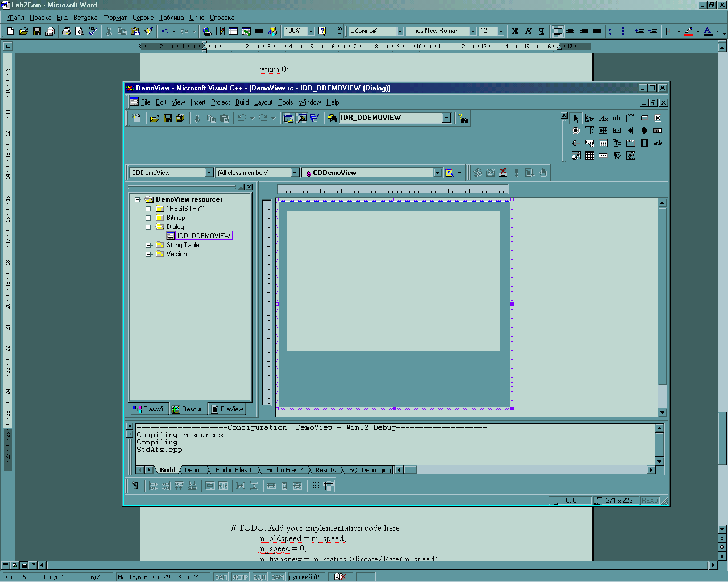
Task: Switch to the Debug output tab
Action: tap(193, 470)
